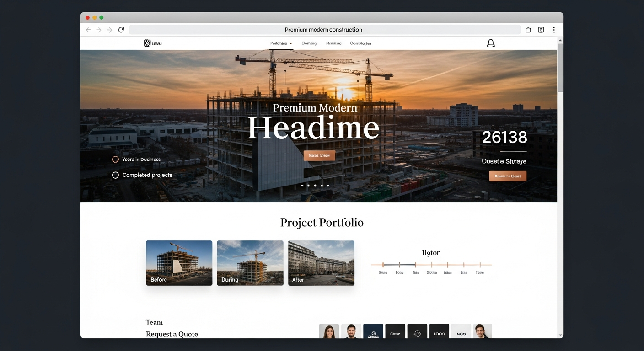Select the LOGO client badge
Screen dimensions: 644x351
tap(439, 333)
